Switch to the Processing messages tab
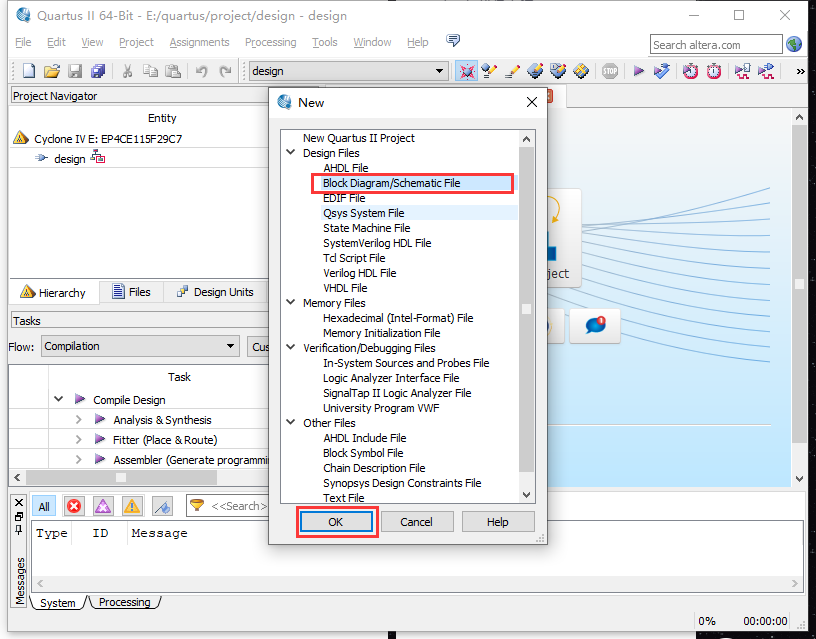Image resolution: width=816 pixels, height=639 pixels. pos(124,602)
